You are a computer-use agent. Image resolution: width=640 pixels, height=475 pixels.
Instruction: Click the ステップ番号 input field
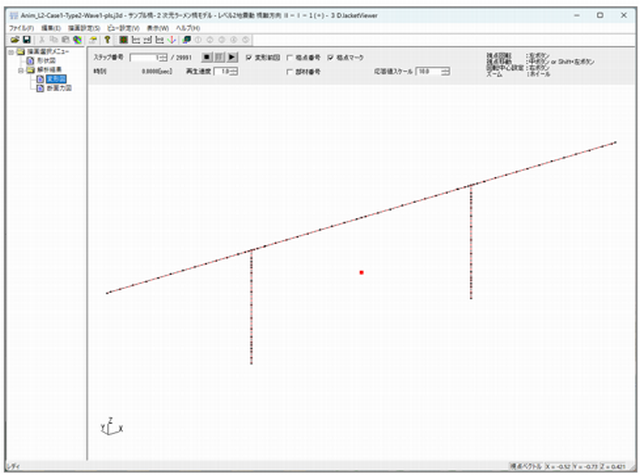click(143, 58)
